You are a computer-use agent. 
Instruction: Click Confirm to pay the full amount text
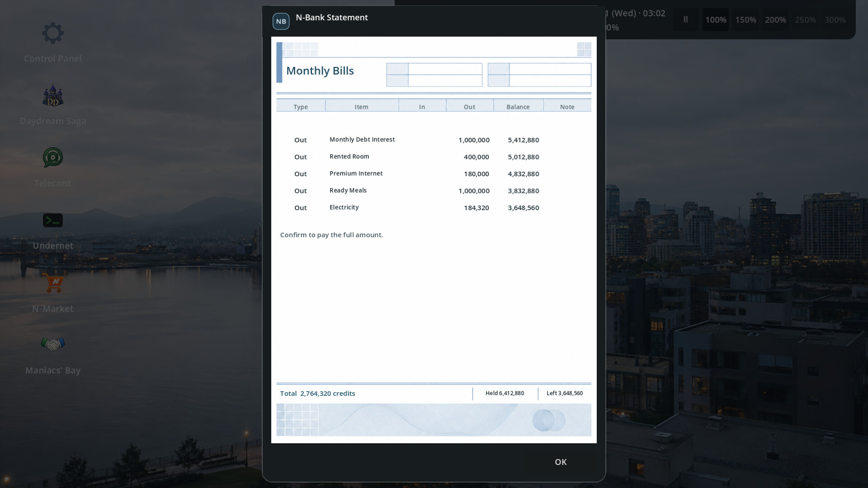pyautogui.click(x=331, y=235)
